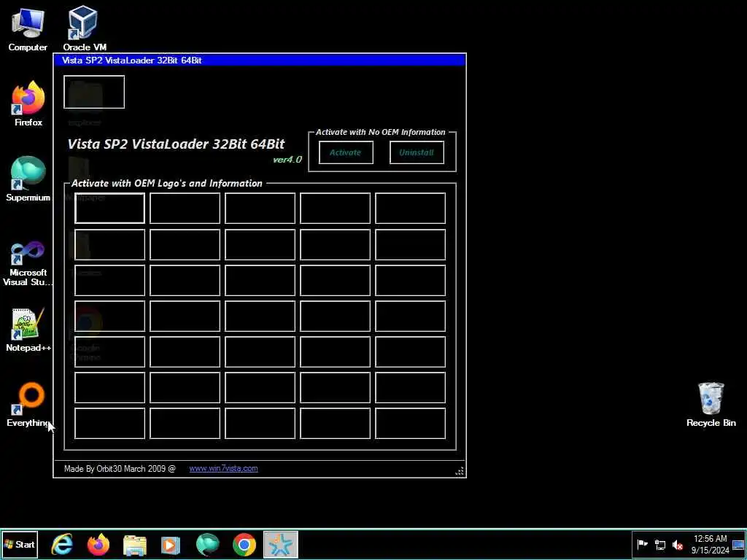Click Activate under No OEM Information

point(346,152)
